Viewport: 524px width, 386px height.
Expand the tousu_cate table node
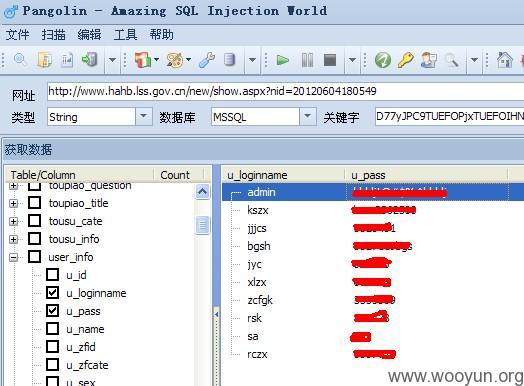[13, 221]
